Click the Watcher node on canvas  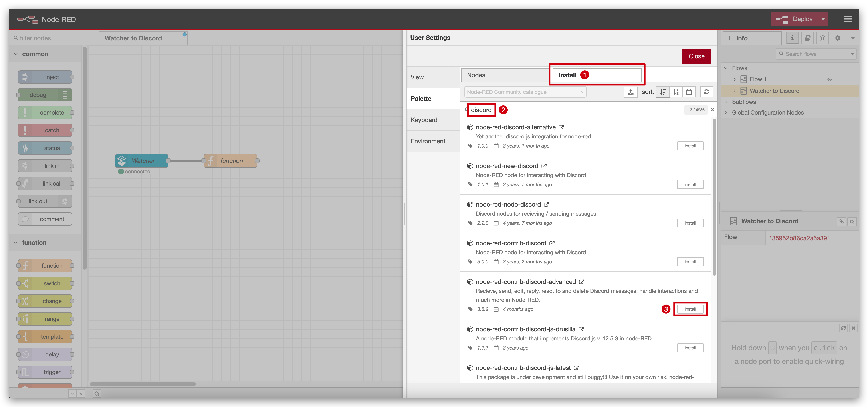pyautogui.click(x=142, y=161)
